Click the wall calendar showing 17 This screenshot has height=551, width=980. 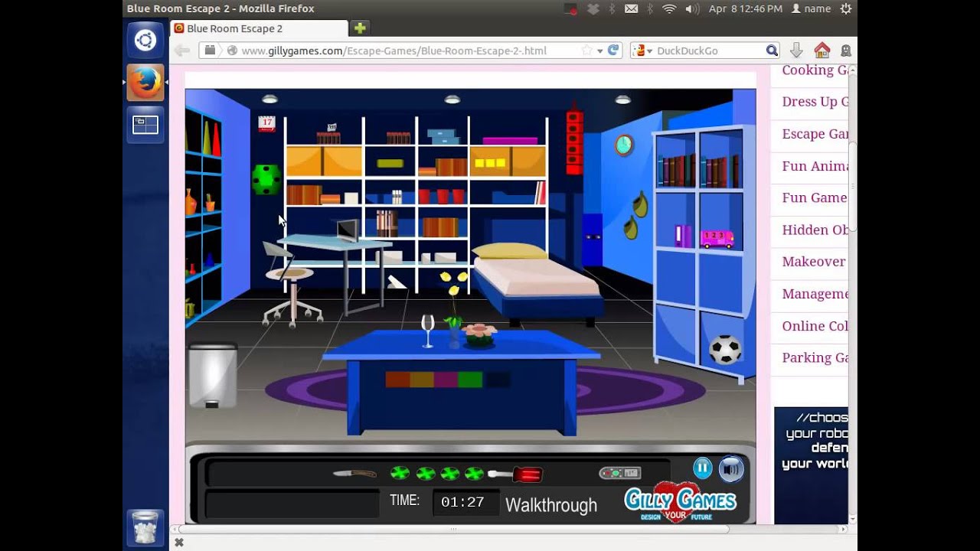pos(266,124)
